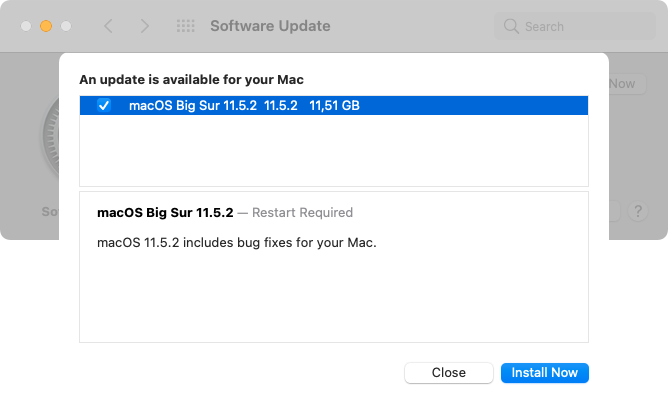Click the 11,51 GB size value
668x403 pixels.
point(334,106)
